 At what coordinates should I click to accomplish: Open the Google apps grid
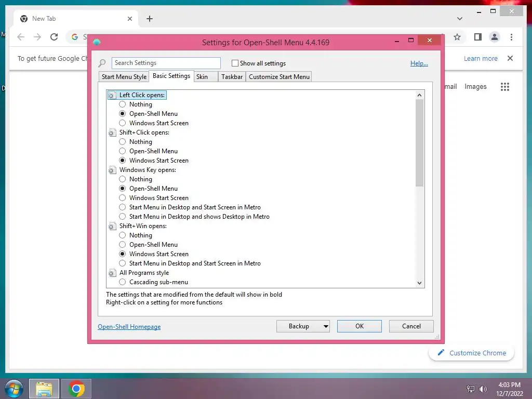(x=505, y=87)
